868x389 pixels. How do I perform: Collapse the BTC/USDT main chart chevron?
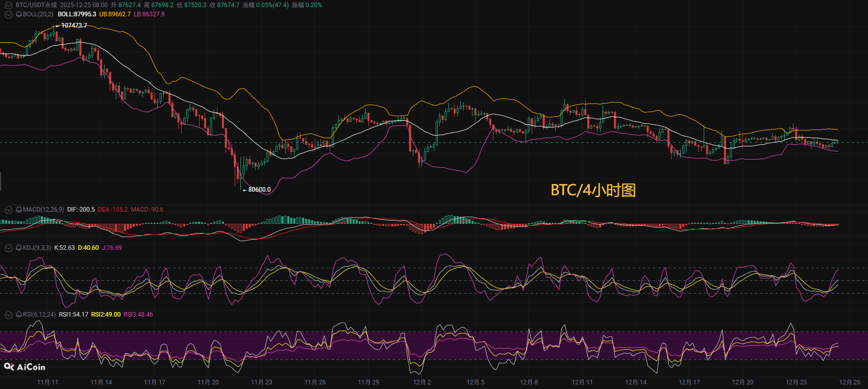pos(9,5)
